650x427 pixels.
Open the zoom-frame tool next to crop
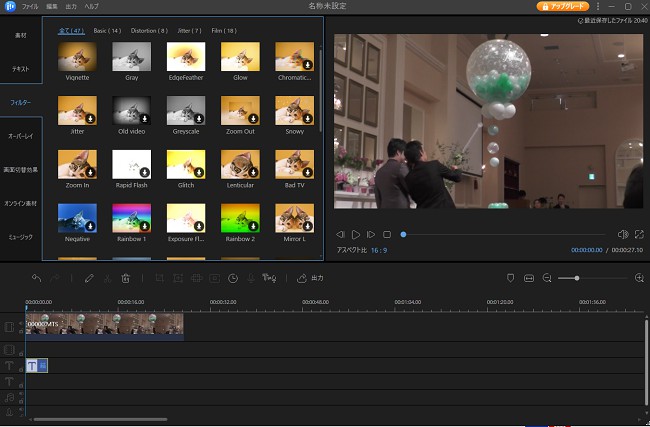click(178, 278)
